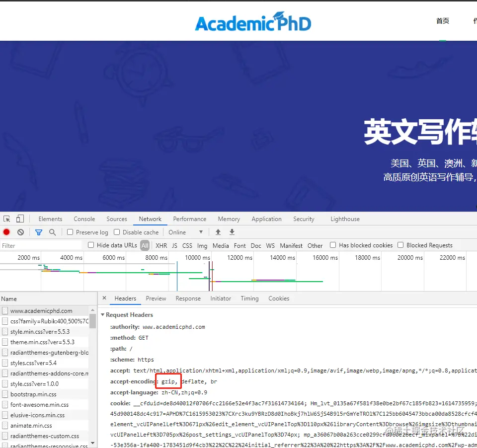
Task: Toggle the filter funnel icon
Action: tap(39, 232)
